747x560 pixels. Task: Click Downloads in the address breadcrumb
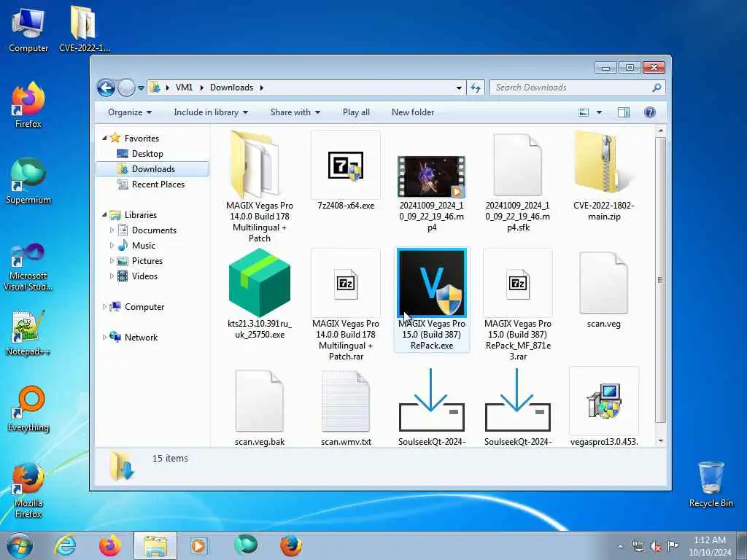[231, 87]
